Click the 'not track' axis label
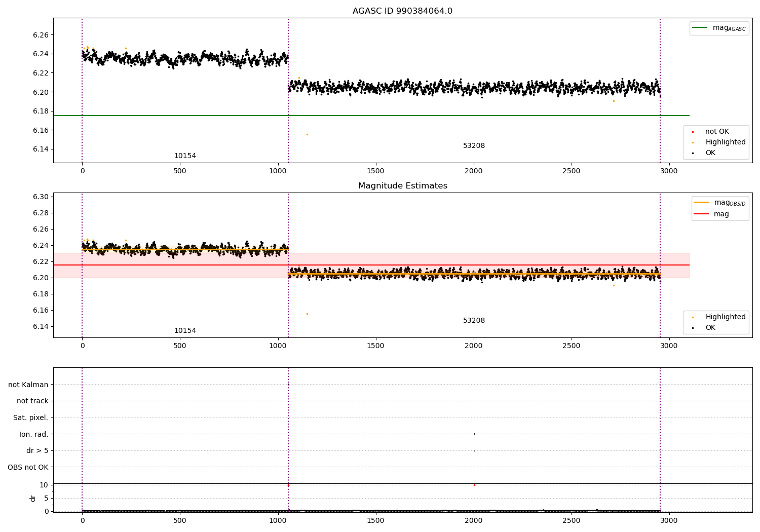760x532 pixels. 32,401
